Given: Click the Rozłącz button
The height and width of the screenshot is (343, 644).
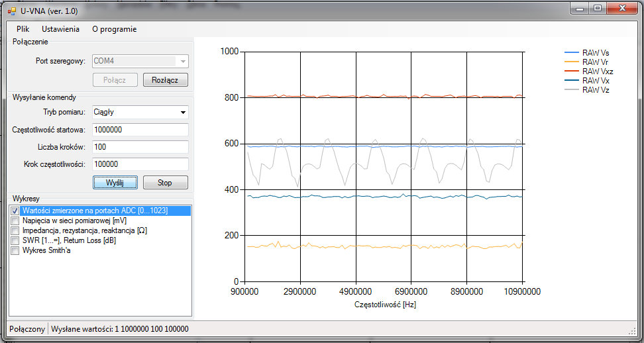Looking at the screenshot, I should [x=166, y=80].
